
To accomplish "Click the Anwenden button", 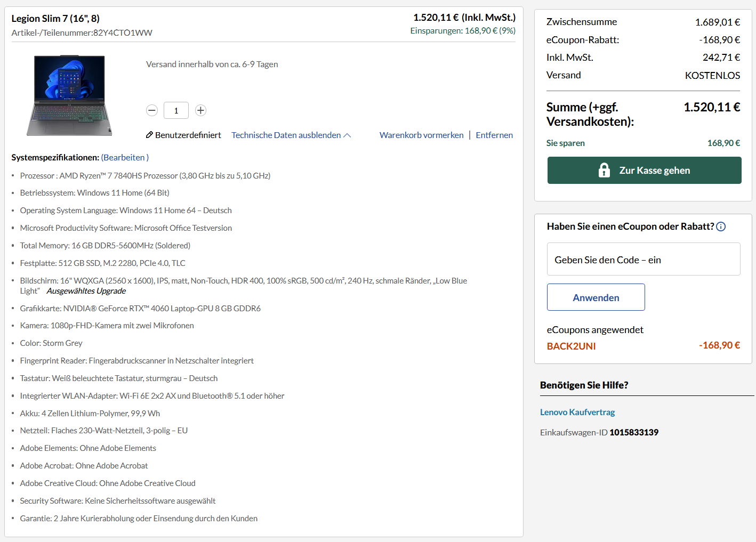I will [596, 297].
